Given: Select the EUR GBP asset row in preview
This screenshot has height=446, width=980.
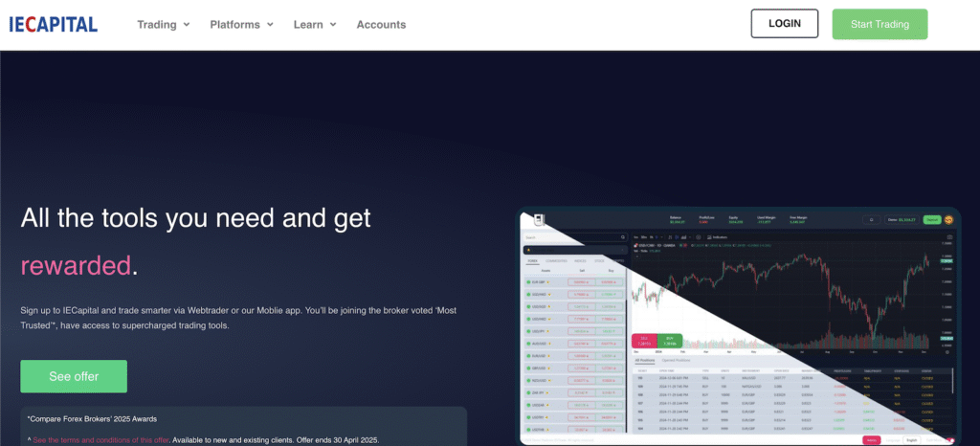Looking at the screenshot, I should [x=574, y=282].
